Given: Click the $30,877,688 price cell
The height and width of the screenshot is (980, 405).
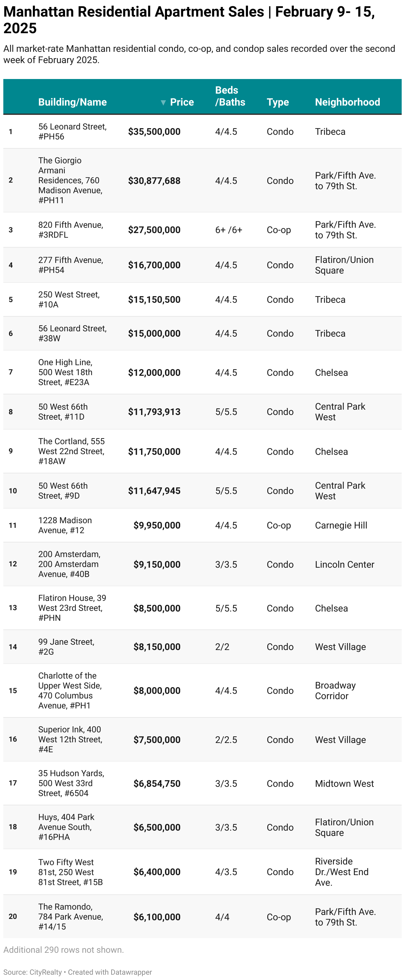Looking at the screenshot, I should pyautogui.click(x=154, y=181).
